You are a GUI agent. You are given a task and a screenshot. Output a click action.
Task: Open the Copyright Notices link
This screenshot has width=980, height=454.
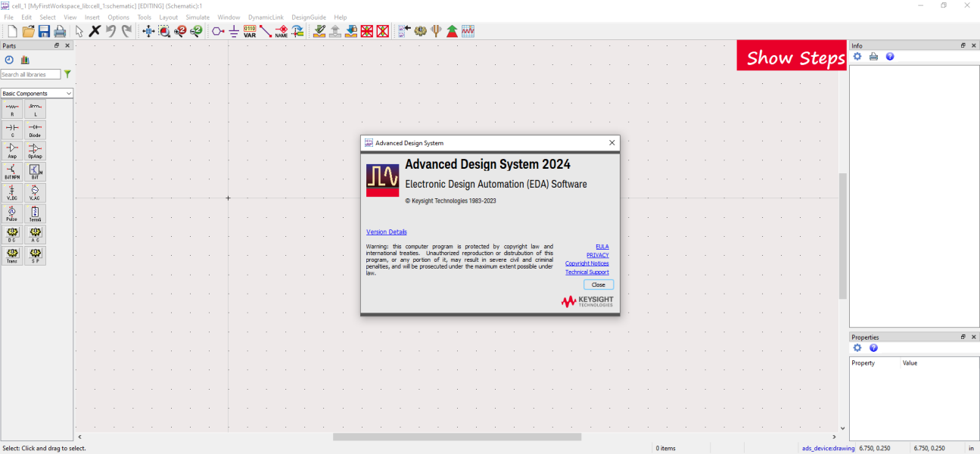click(587, 263)
